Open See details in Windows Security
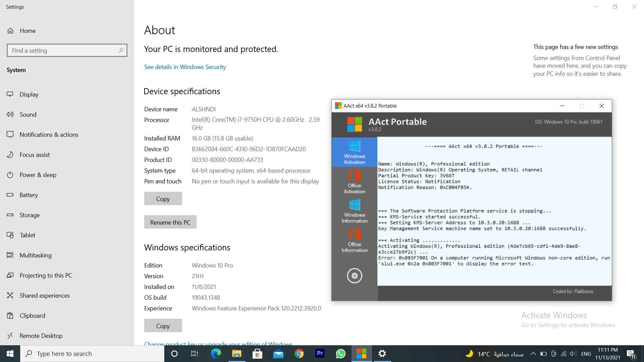The image size is (644, 362). (x=185, y=67)
